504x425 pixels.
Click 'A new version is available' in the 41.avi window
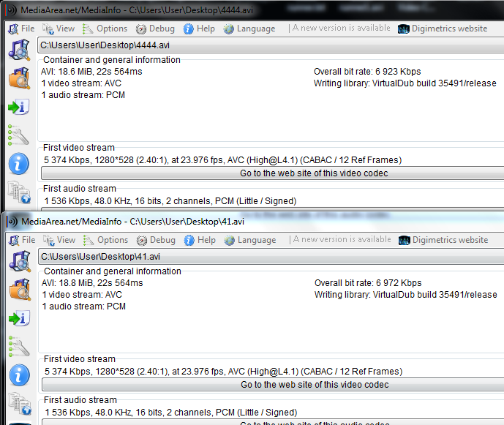(x=342, y=239)
